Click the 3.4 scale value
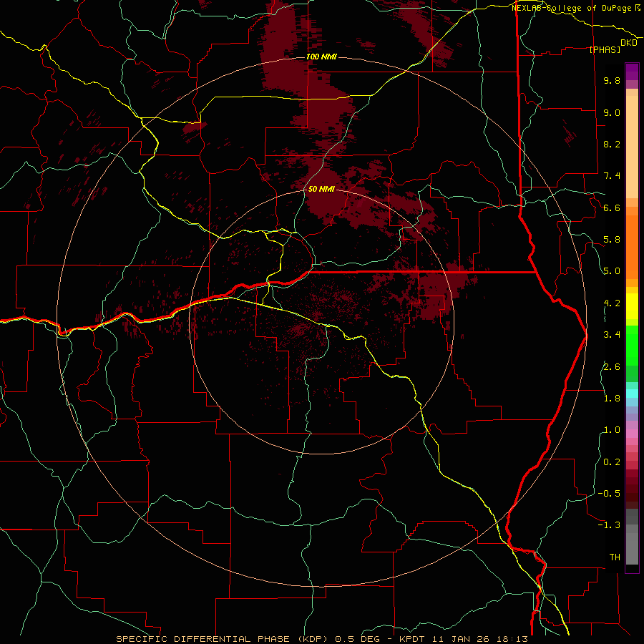The width and height of the screenshot is (644, 644). (612, 335)
